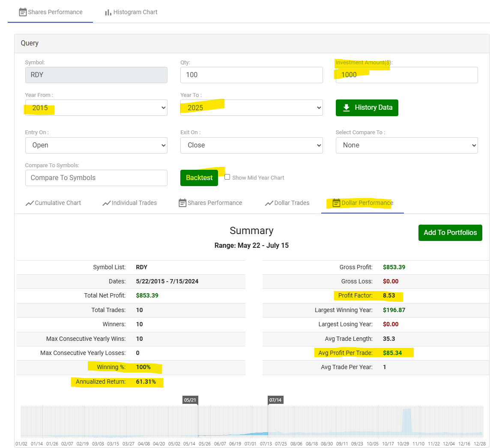
Task: Click calendar icon on top Shares Performance tab
Action: point(23,12)
